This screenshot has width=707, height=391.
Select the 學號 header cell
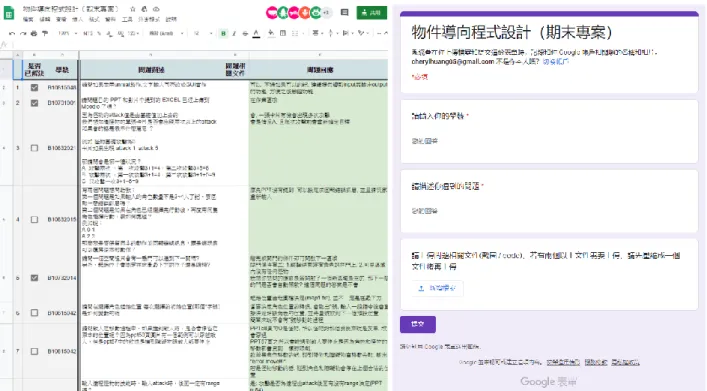pyautogui.click(x=62, y=70)
